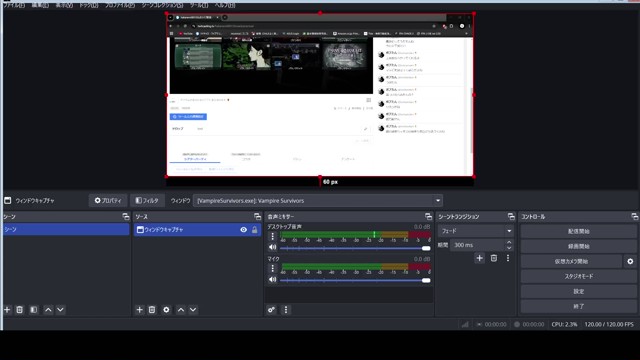The width and height of the screenshot is (640, 360).
Task: Pop out the シーントランジション dock panel
Action: coord(511,216)
